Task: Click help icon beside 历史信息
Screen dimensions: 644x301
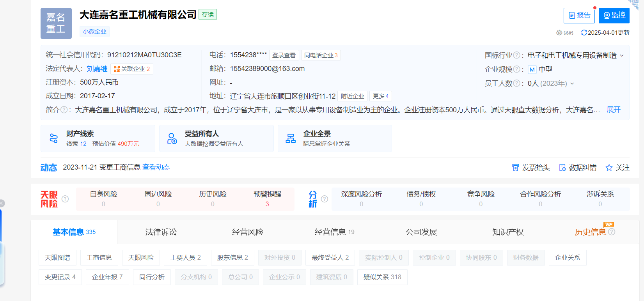Action: coord(612,232)
